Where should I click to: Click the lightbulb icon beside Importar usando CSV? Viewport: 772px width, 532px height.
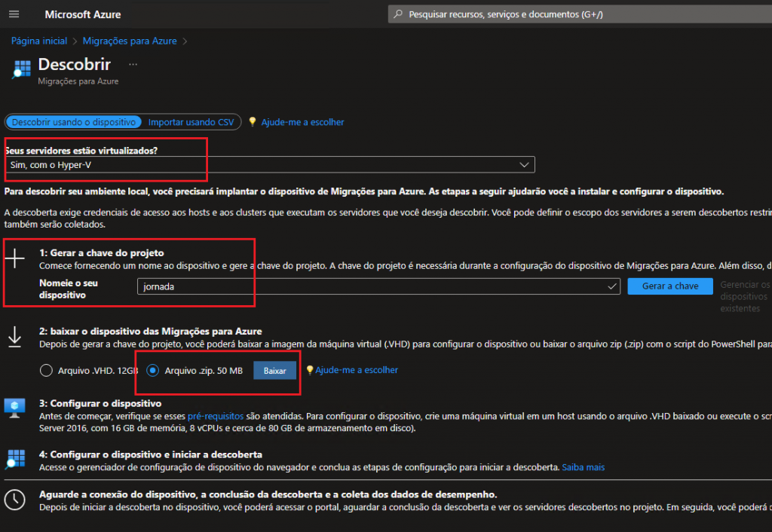tap(252, 122)
